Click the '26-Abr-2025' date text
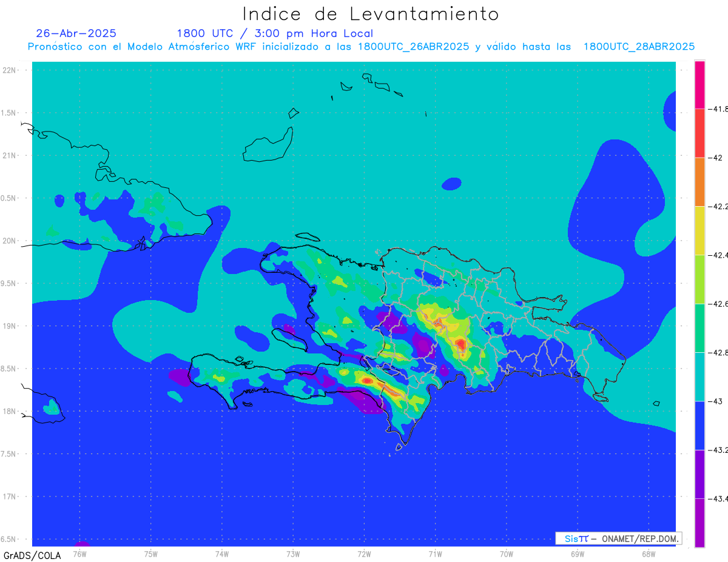 [x=76, y=33]
